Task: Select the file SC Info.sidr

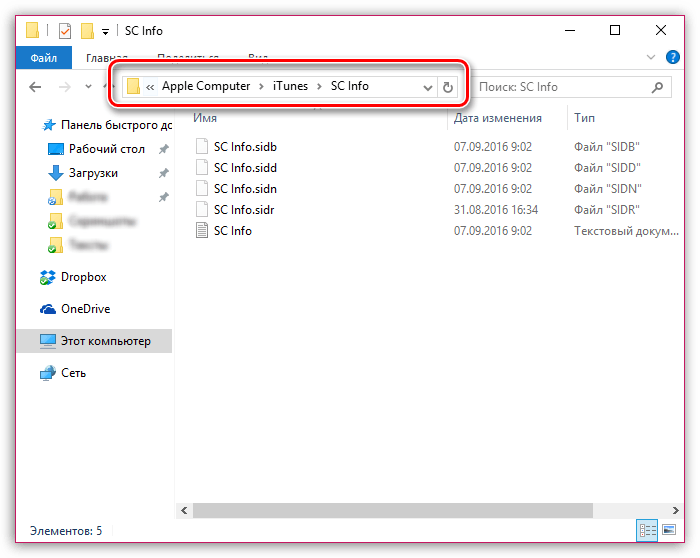Action: [x=244, y=210]
